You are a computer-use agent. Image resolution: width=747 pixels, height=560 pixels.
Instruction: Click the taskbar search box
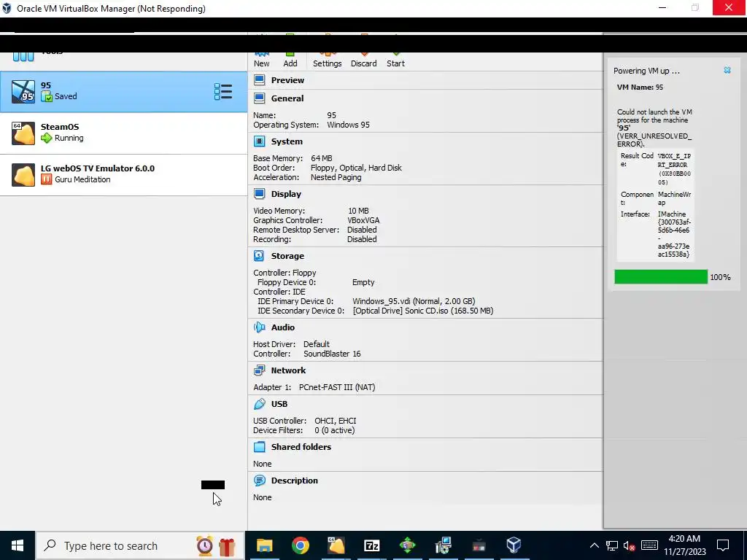click(x=141, y=545)
